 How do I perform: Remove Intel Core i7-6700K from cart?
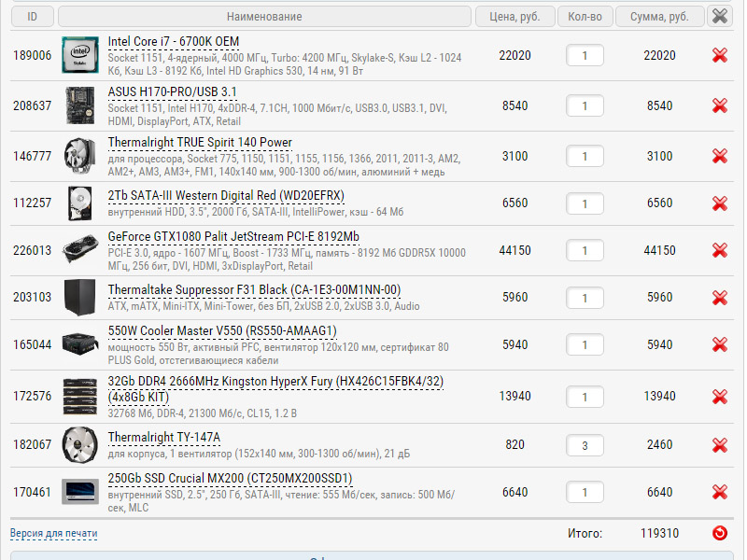pos(719,56)
